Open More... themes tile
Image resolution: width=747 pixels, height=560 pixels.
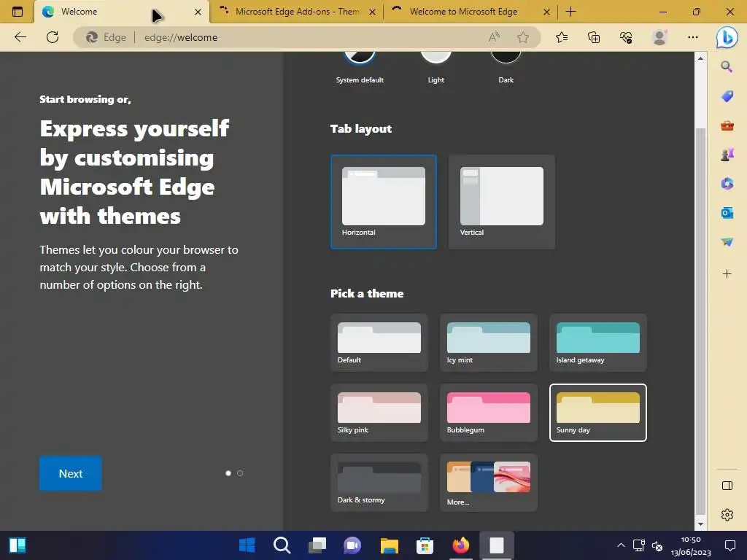[489, 483]
